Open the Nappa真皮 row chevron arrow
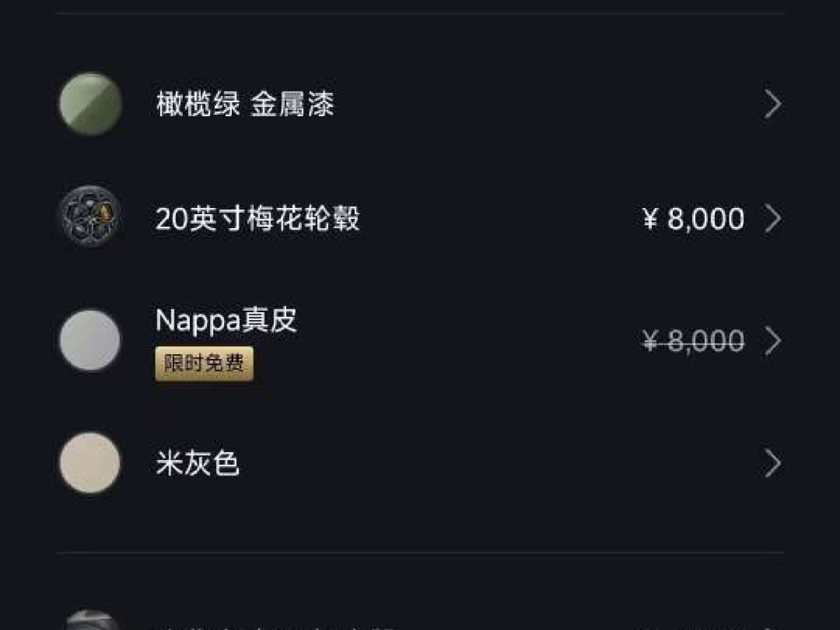The image size is (840, 630). 773,341
